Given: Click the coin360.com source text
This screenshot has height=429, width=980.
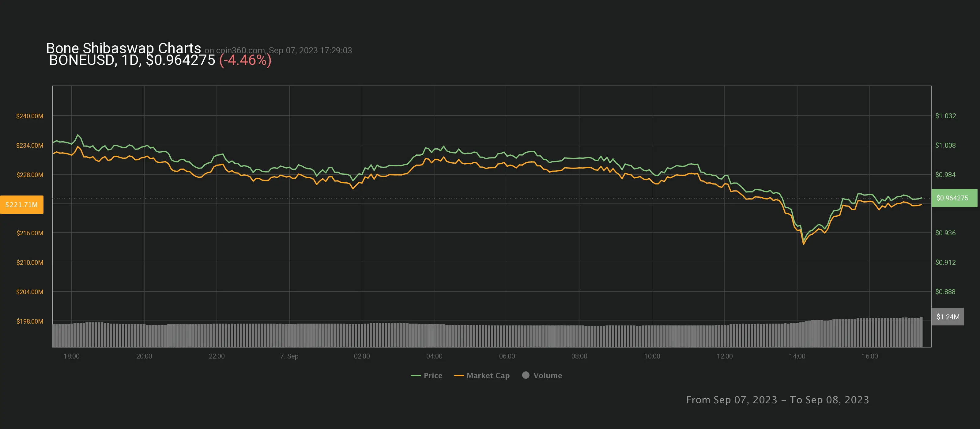Looking at the screenshot, I should click(240, 50).
